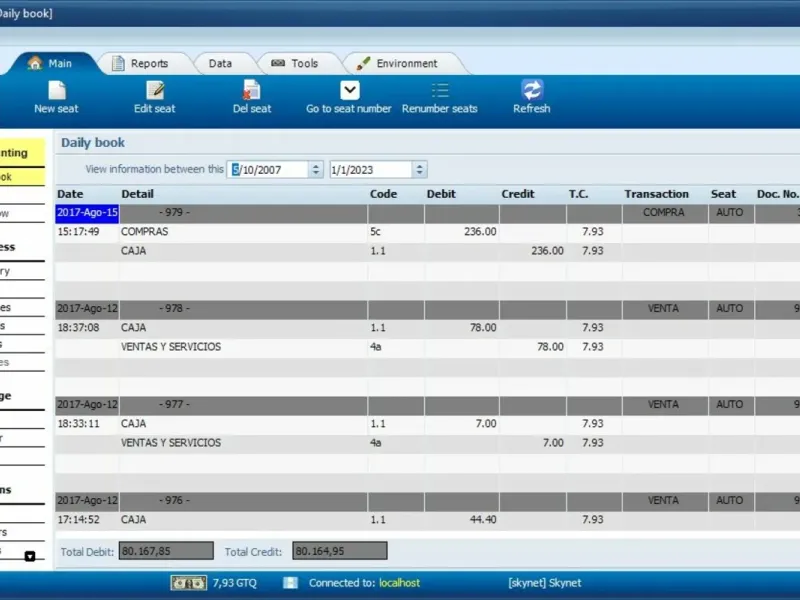Click the 18:37:08 time cell
Image resolution: width=800 pixels, height=600 pixels.
click(79, 328)
